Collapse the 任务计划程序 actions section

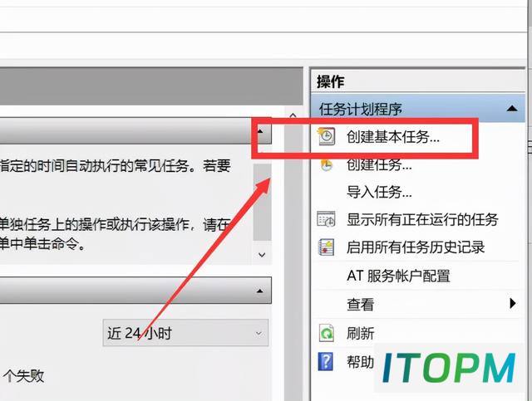(512, 109)
